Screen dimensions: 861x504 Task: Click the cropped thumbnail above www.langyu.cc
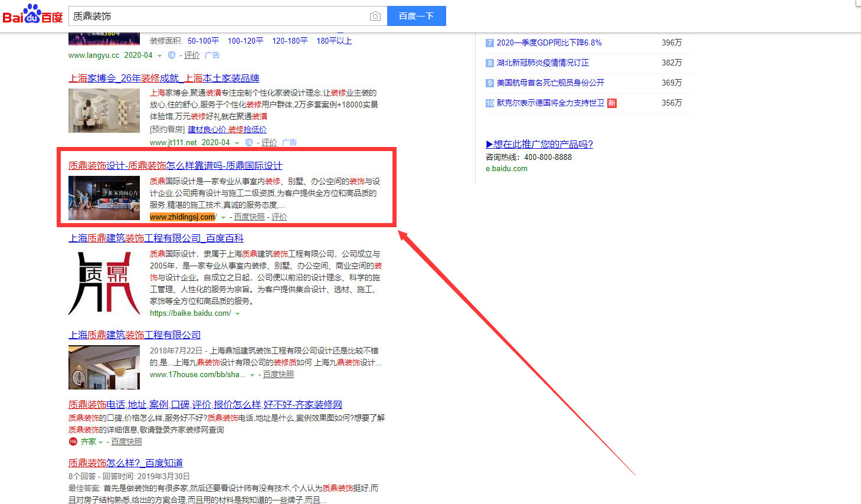[x=104, y=39]
